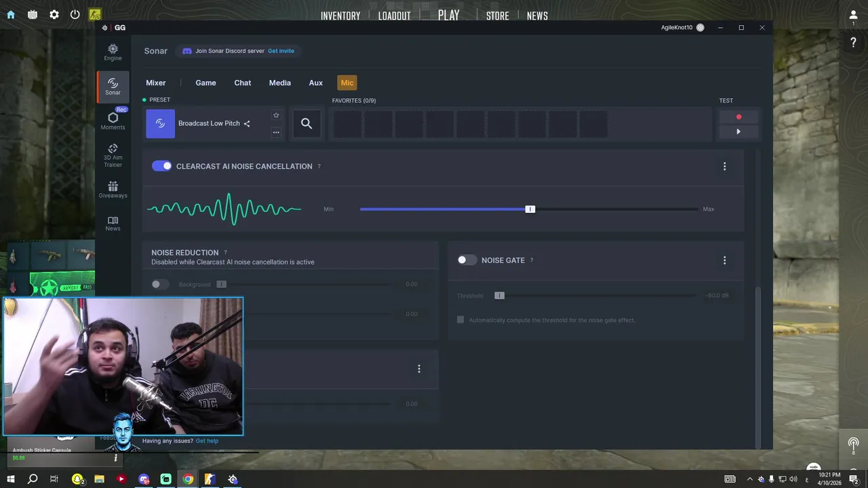Favorite the current preset with the star
The height and width of the screenshot is (488, 868).
tap(276, 115)
